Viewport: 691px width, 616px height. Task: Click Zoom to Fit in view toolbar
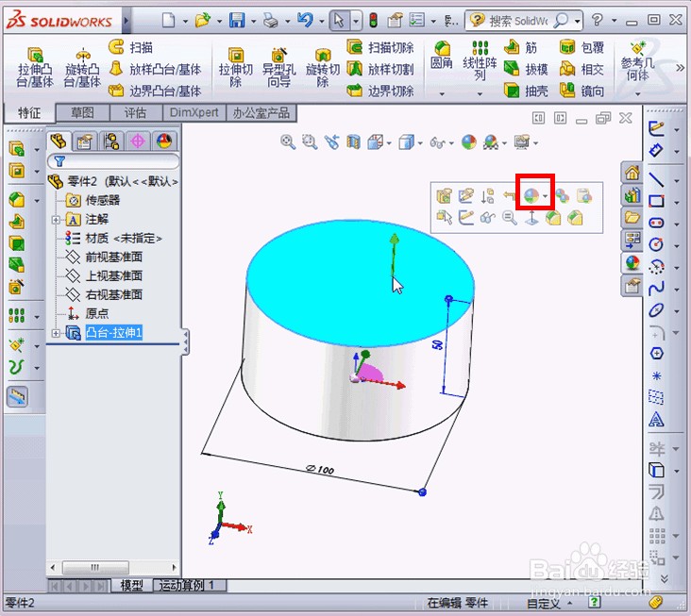click(288, 142)
